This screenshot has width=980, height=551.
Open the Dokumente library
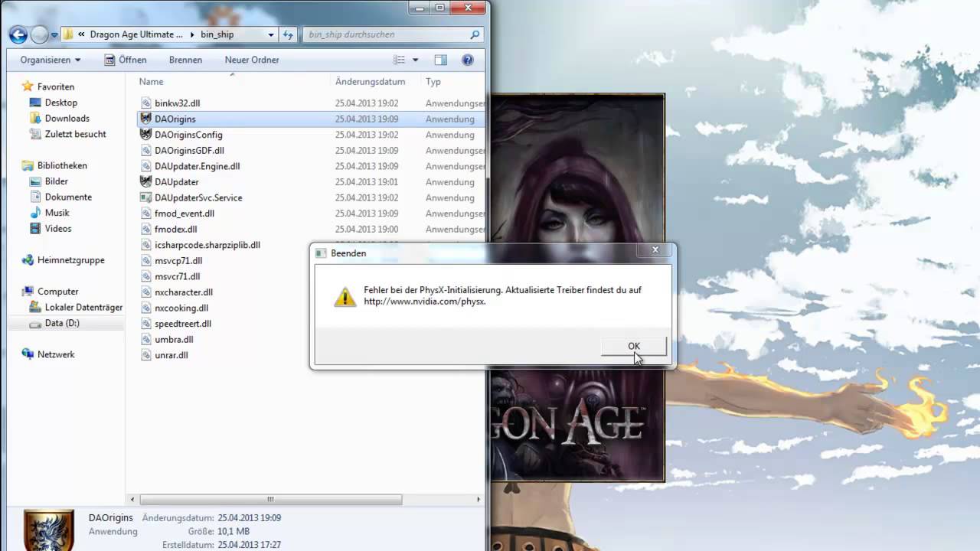tap(68, 197)
